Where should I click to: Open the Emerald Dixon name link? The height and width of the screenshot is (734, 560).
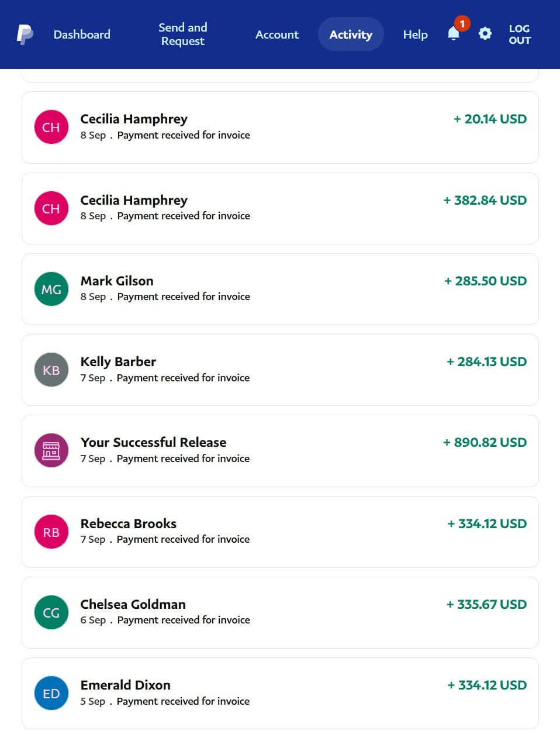tap(125, 685)
